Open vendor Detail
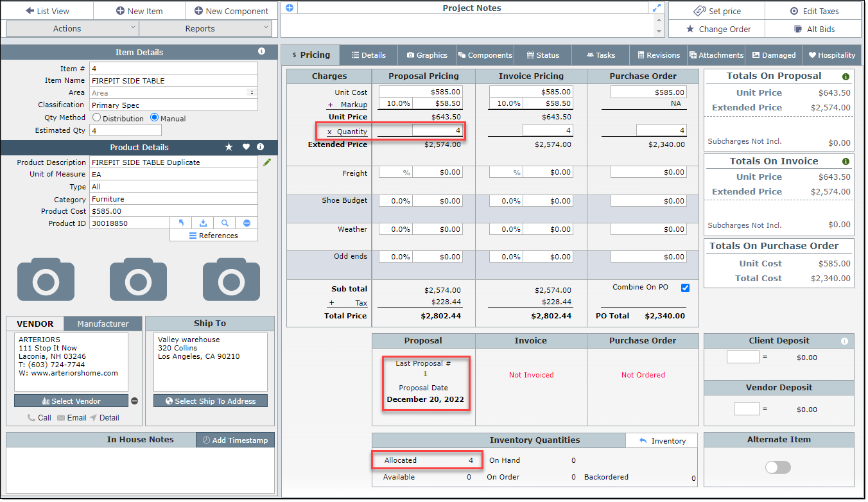868x502 pixels. point(104,417)
